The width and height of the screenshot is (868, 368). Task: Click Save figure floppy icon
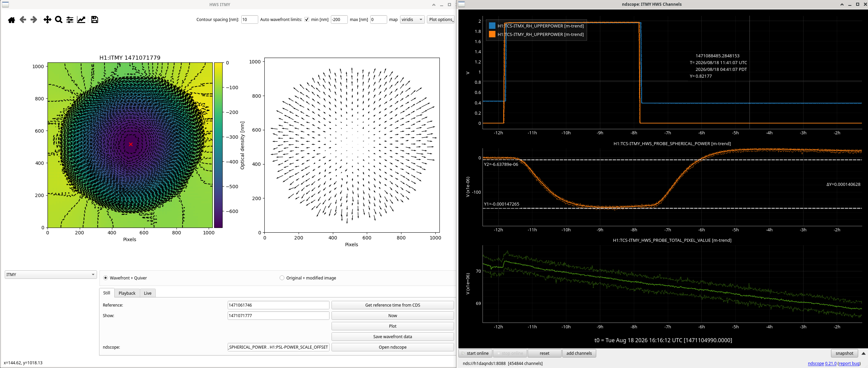pos(95,20)
